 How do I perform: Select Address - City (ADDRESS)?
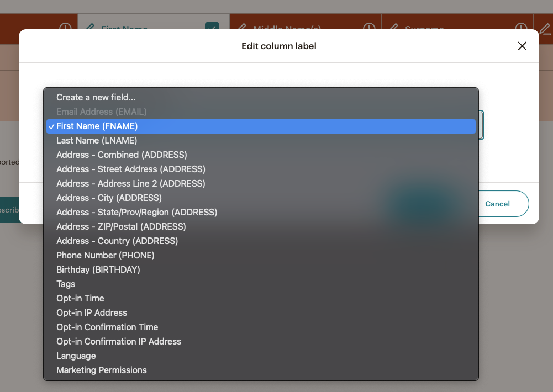point(109,198)
